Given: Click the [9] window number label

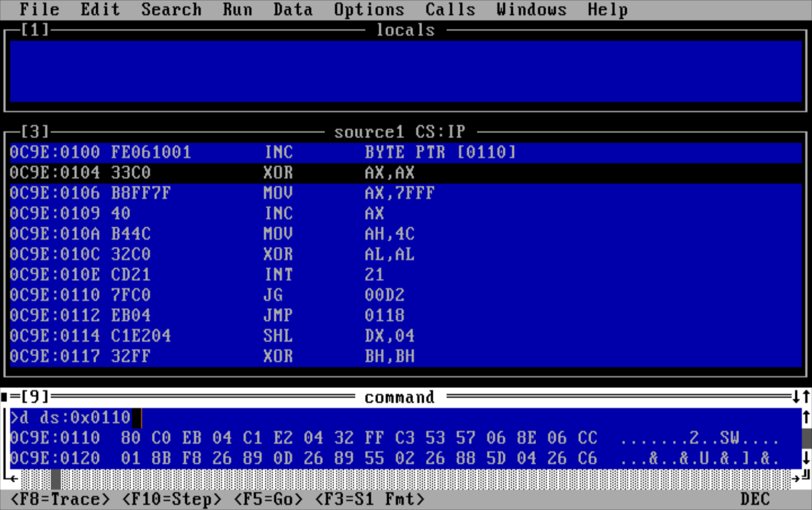Looking at the screenshot, I should point(35,397).
